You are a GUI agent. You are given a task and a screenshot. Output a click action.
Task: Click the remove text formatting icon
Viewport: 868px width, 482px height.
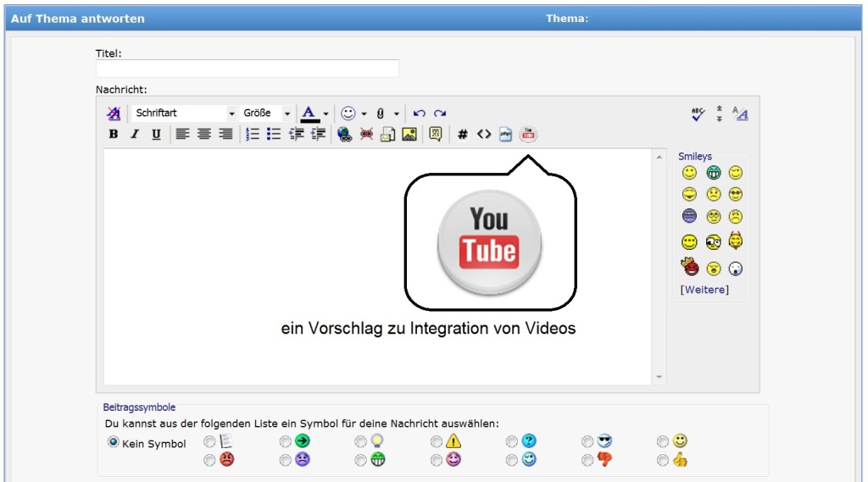click(114, 114)
